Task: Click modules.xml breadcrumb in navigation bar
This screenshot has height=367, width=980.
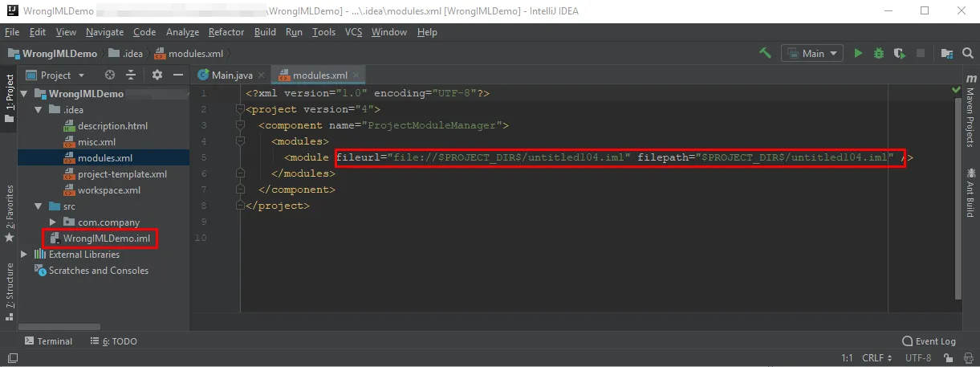Action: point(189,54)
